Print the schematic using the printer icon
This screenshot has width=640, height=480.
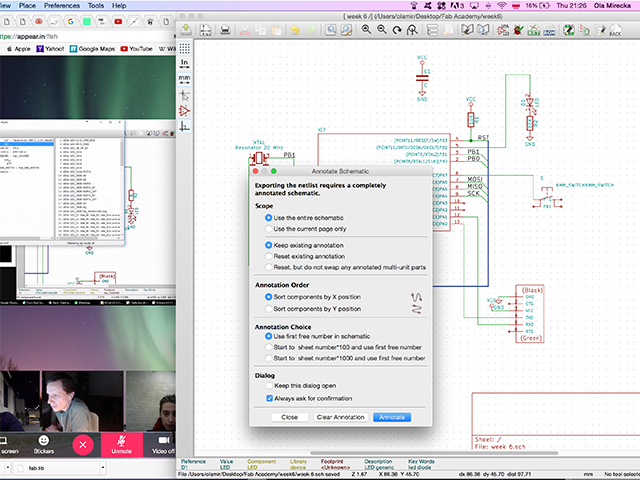[225, 30]
